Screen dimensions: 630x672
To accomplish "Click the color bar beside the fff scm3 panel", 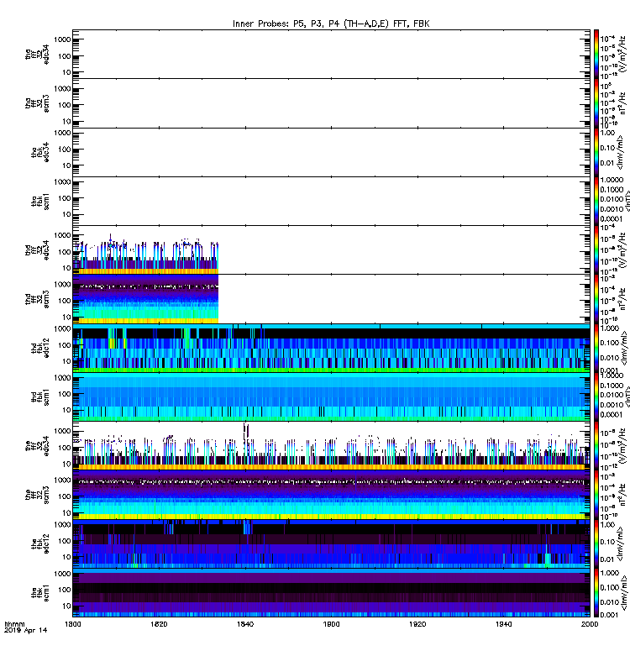I will click(x=596, y=494).
